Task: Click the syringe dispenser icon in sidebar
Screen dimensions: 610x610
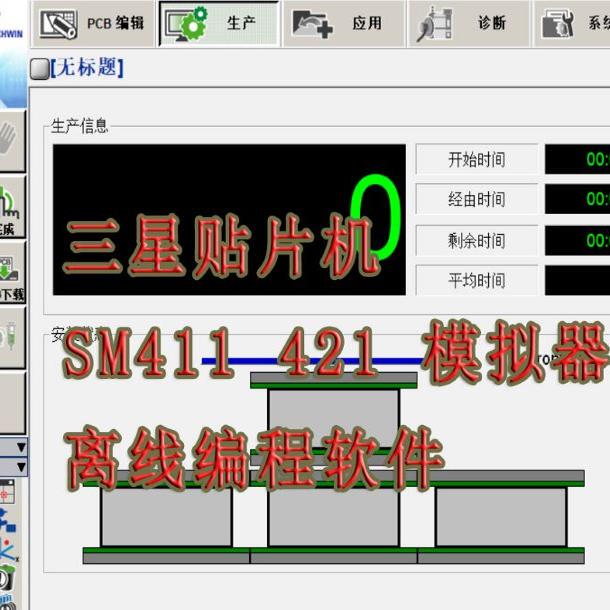Action: pos(12,338)
